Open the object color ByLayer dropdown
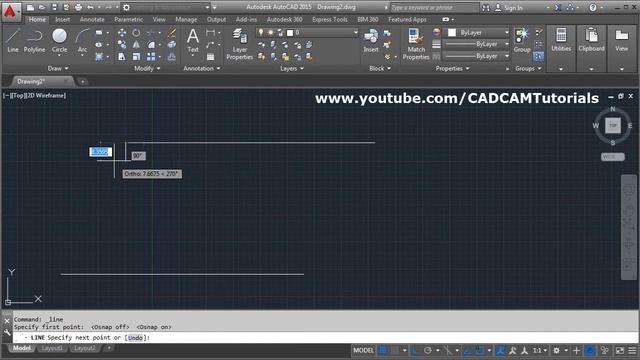 point(507,32)
